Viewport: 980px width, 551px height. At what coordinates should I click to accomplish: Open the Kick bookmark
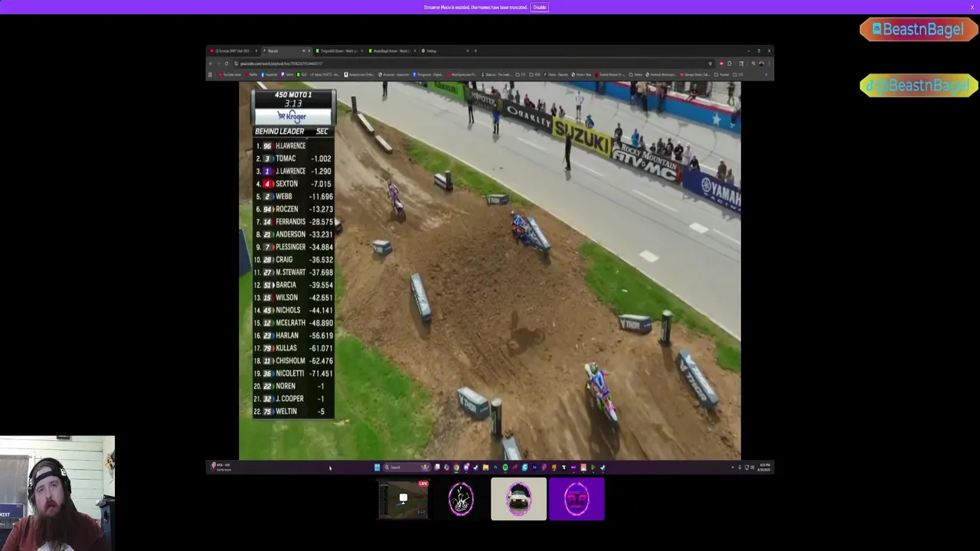(302, 74)
